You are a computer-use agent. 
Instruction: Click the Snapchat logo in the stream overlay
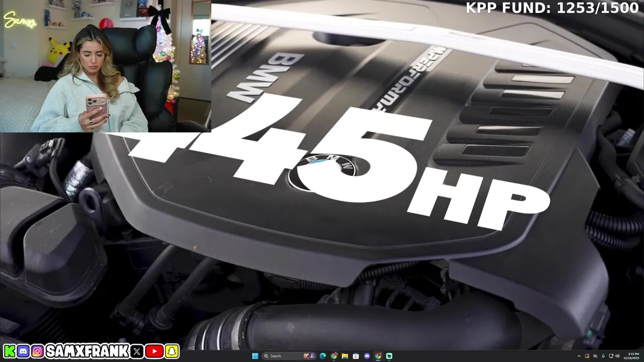click(172, 351)
